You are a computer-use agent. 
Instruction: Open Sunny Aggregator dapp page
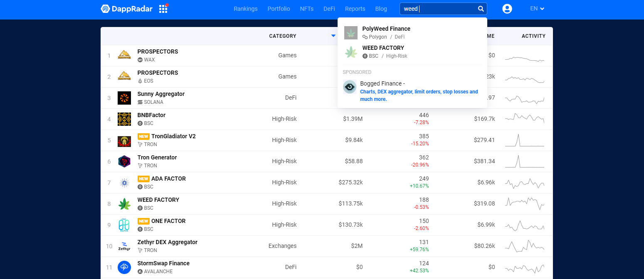pos(161,94)
